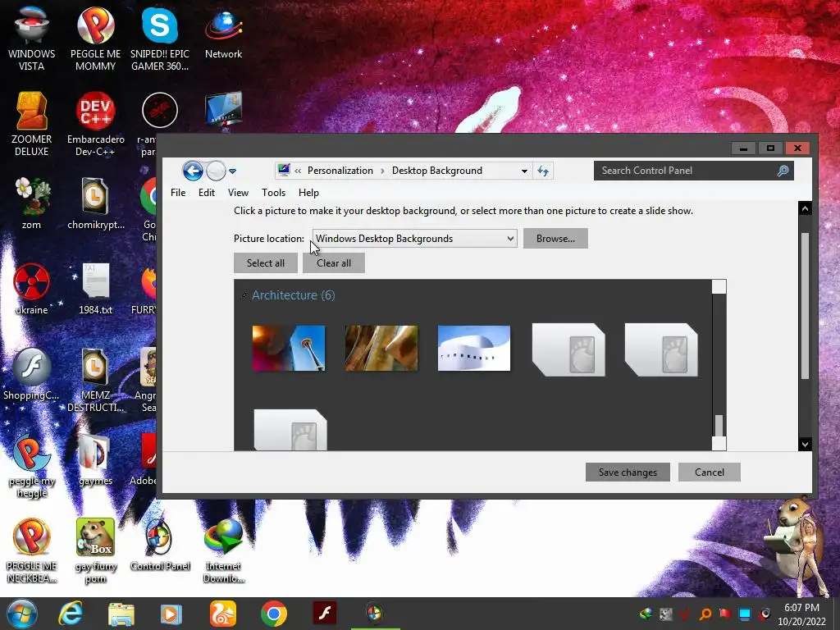Open PEGGLE ME NECKBEA... desktop icon
Image resolution: width=840 pixels, height=630 pixels.
(x=32, y=550)
